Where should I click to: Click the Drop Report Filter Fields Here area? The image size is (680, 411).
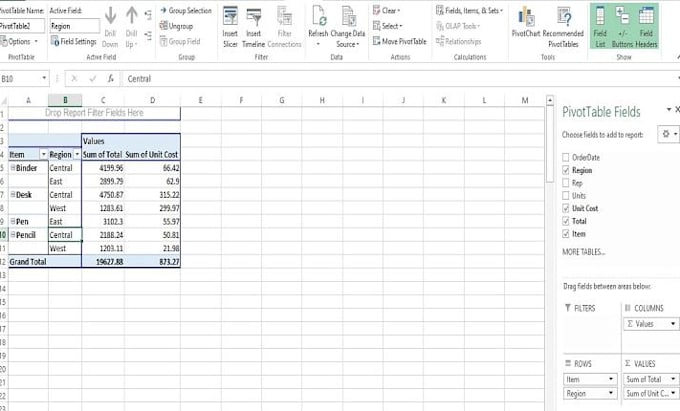(94, 113)
